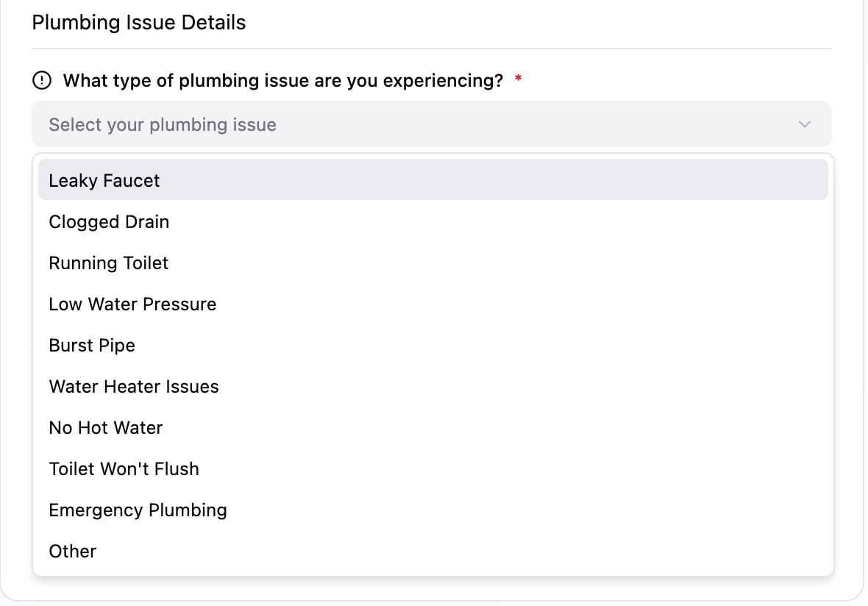This screenshot has width=868, height=606.
Task: Click the Plumbing Issue Details heading
Action: click(138, 22)
